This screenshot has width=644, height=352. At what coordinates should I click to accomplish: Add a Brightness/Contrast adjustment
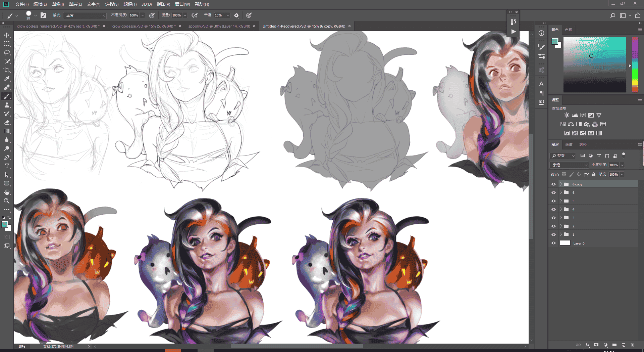[x=567, y=115]
